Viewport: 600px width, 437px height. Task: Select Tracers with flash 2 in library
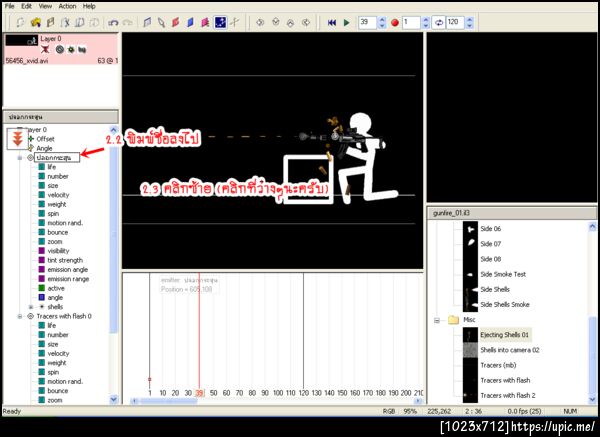coord(508,396)
